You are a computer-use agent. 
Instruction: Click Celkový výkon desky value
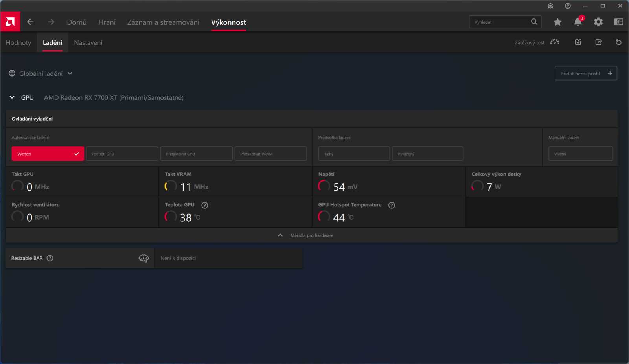494,187
